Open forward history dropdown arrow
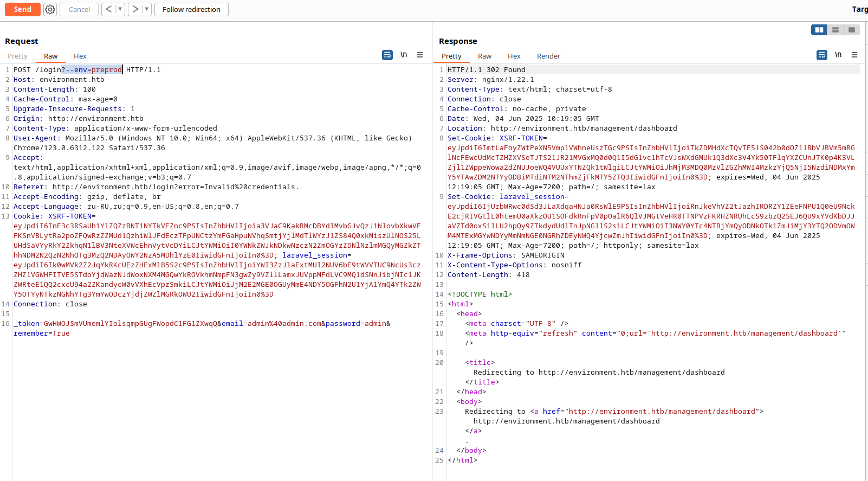868x481 pixels. pyautogui.click(x=146, y=9)
